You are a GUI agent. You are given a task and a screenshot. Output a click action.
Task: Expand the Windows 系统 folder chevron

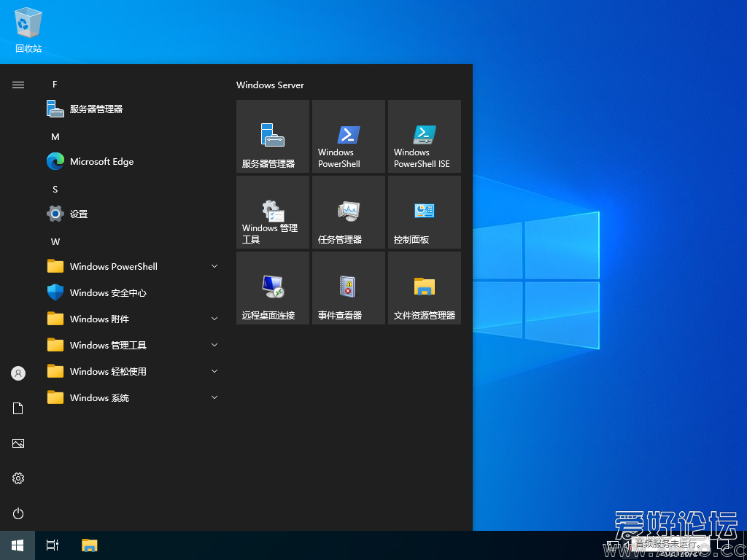click(214, 397)
